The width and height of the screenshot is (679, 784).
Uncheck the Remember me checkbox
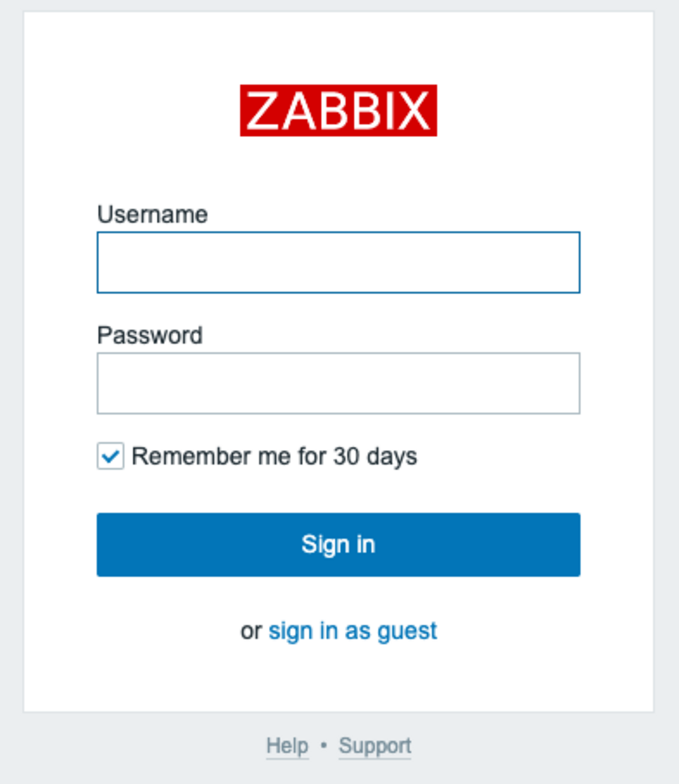[110, 456]
